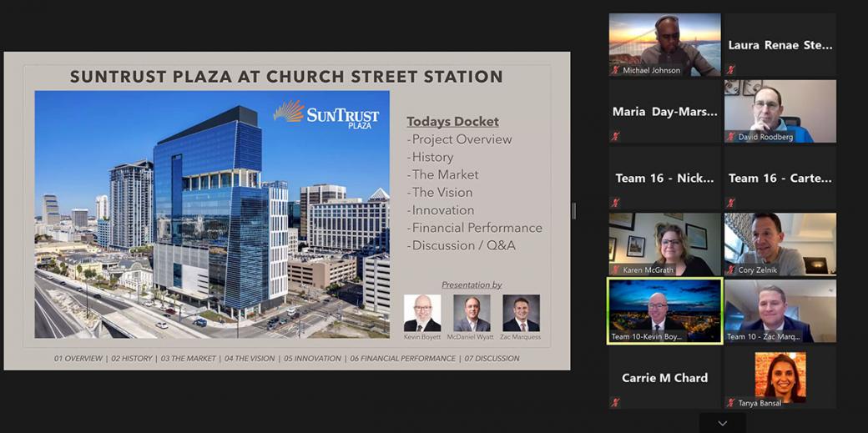Select 02 HISTORY in slide footer
868x433 pixels.
(x=132, y=358)
